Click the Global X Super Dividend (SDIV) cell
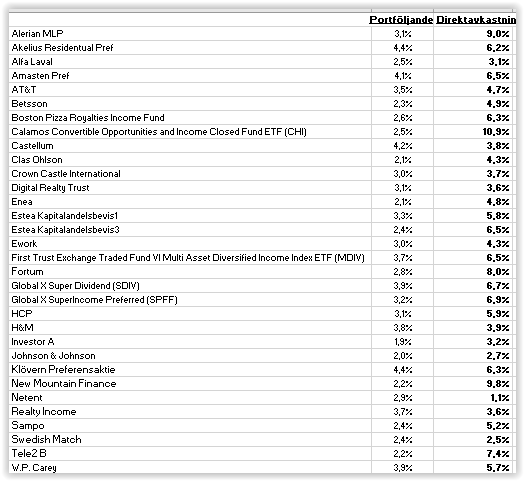 pyautogui.click(x=190, y=286)
